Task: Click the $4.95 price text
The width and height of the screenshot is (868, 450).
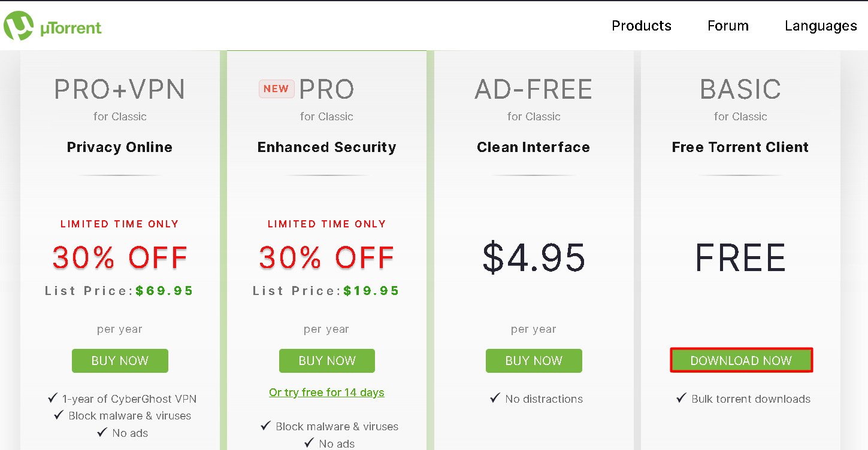Action: (534, 257)
